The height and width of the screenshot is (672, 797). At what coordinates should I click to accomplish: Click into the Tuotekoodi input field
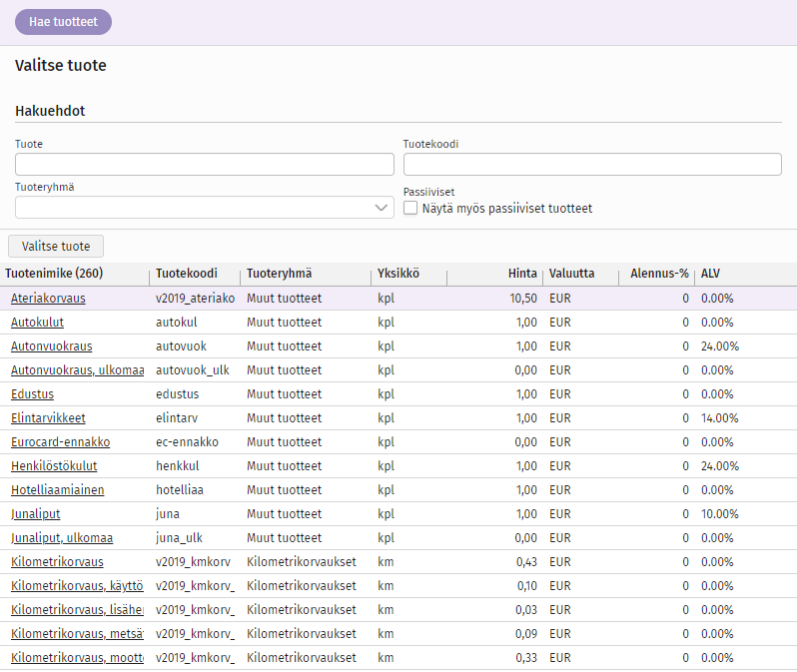592,165
